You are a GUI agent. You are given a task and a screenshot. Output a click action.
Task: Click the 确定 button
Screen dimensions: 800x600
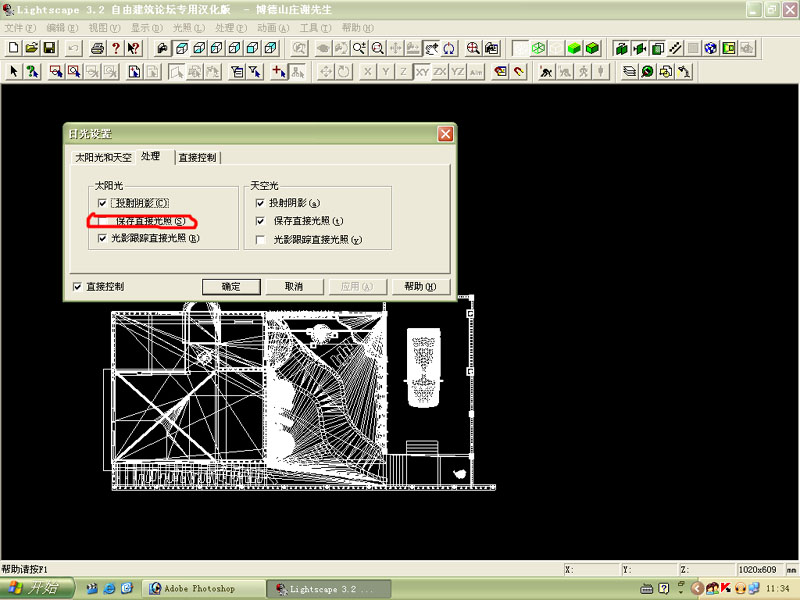231,287
